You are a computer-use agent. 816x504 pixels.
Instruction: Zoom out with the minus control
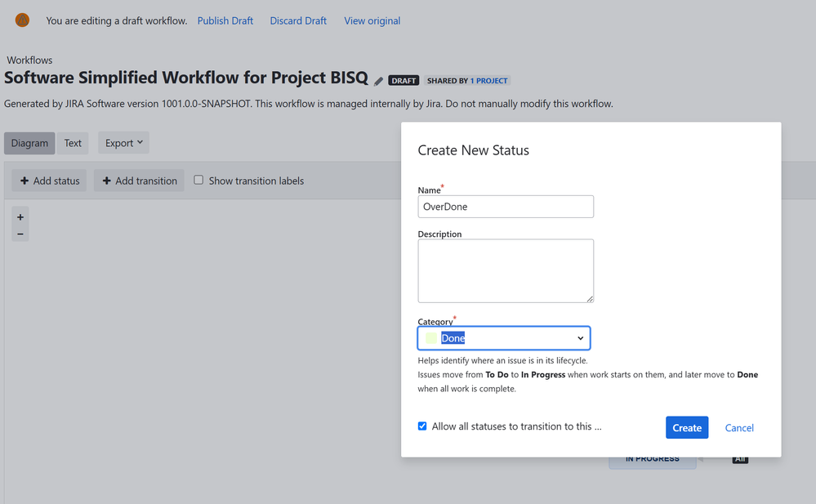20,234
